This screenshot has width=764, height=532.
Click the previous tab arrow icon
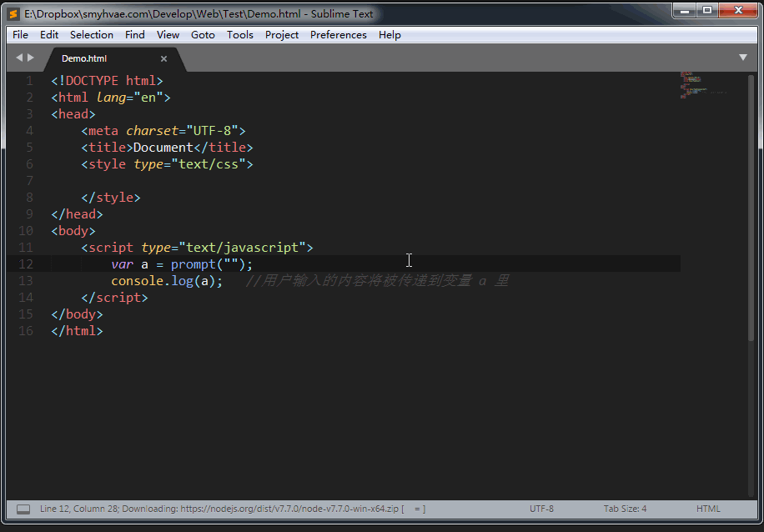coord(19,58)
